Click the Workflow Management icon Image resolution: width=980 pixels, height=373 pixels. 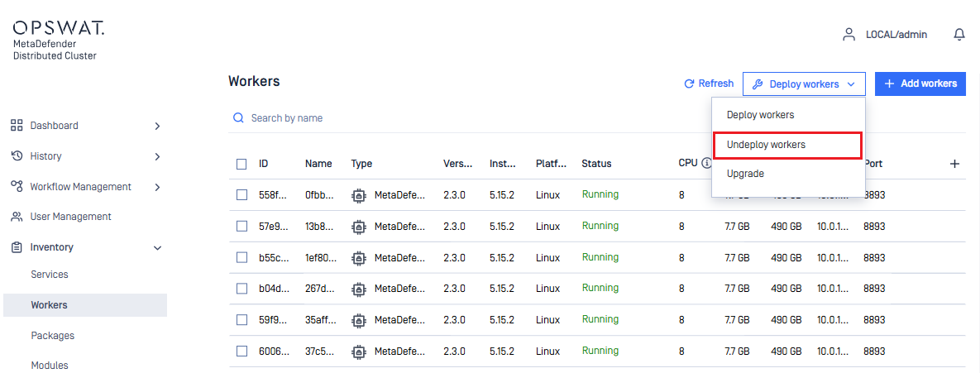pos(17,186)
